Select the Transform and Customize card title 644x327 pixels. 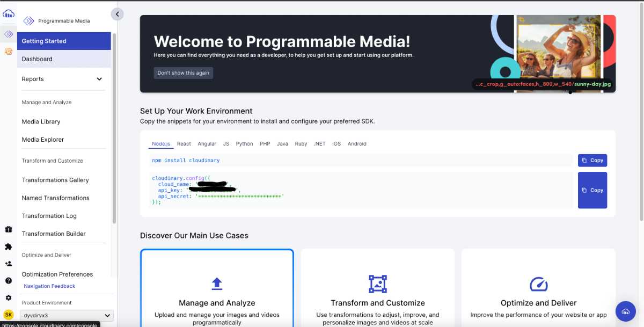(378, 303)
